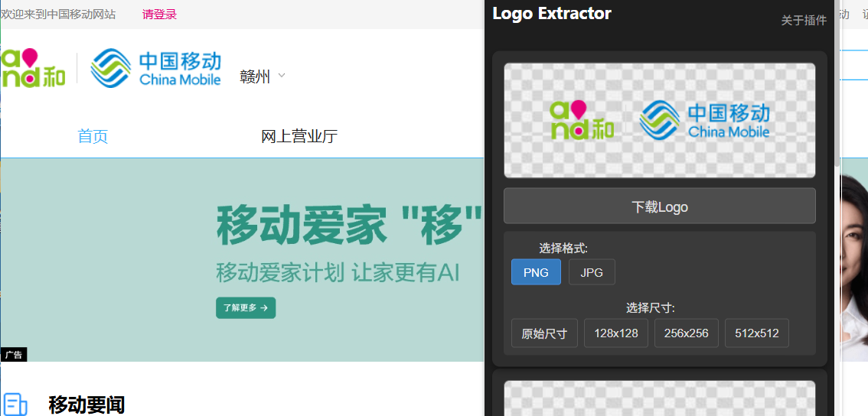Click the 移动要闻 news document icon
This screenshot has height=416, width=868.
pos(15,404)
